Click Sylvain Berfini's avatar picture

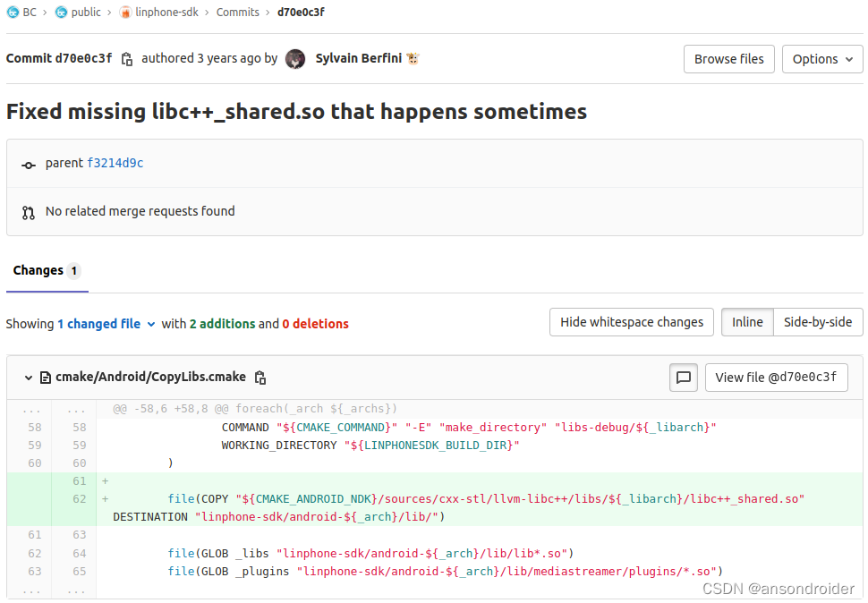(x=295, y=59)
